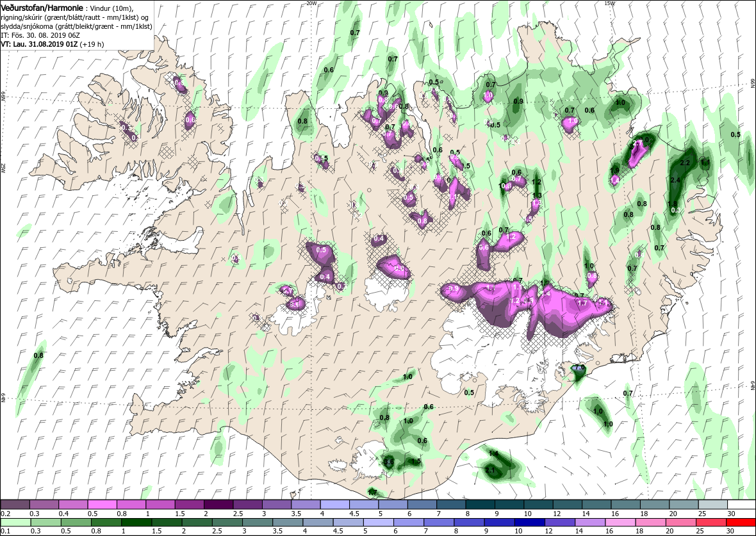Click the 0.2 label in snow legend
The image size is (756, 536).
click(x=5, y=514)
